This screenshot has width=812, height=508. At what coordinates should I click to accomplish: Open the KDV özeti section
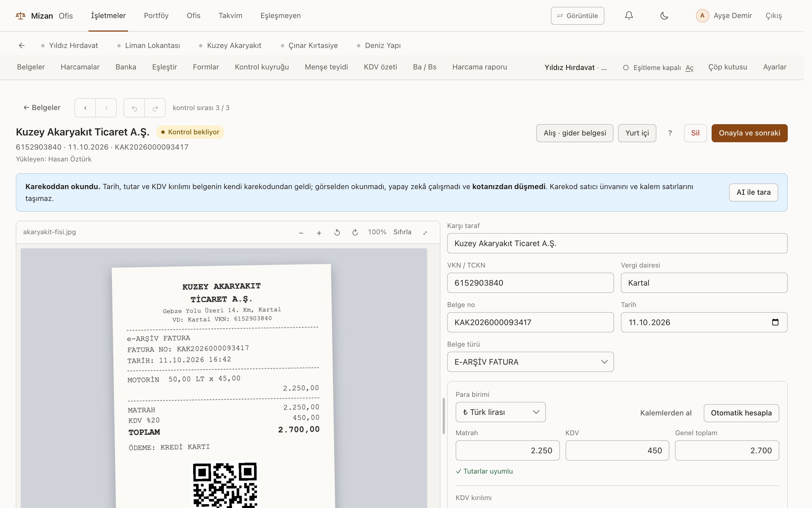pyautogui.click(x=380, y=67)
